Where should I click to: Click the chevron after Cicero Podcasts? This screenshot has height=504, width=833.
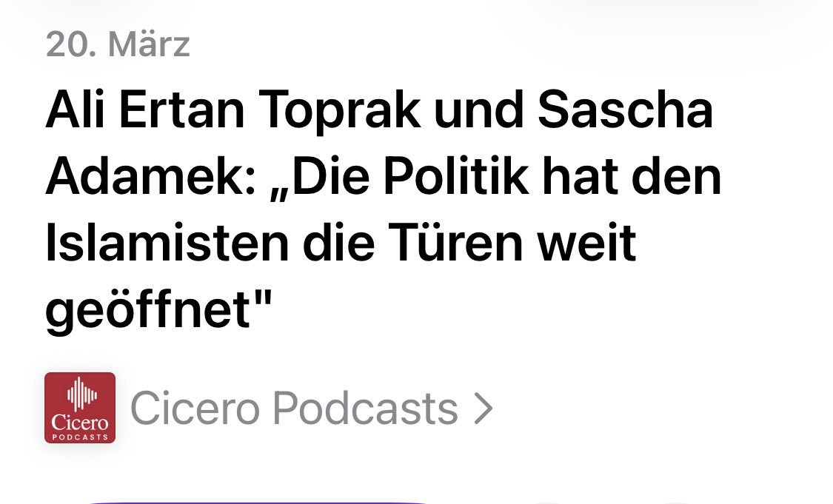(x=483, y=409)
